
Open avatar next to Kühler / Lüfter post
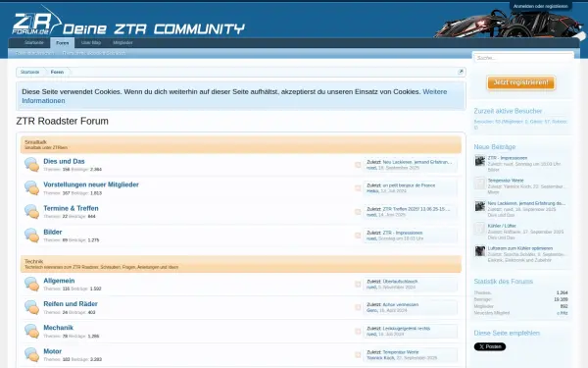pyautogui.click(x=480, y=229)
